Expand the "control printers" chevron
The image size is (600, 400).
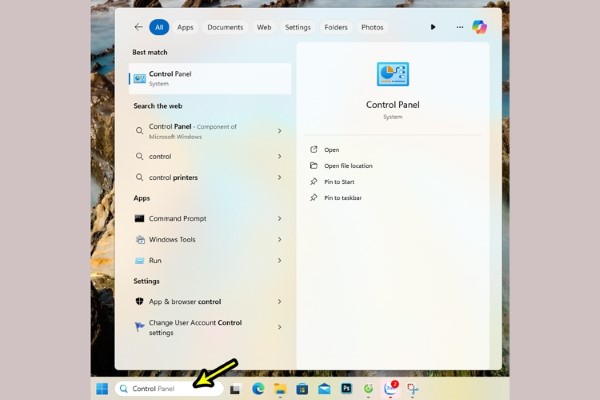tap(280, 177)
